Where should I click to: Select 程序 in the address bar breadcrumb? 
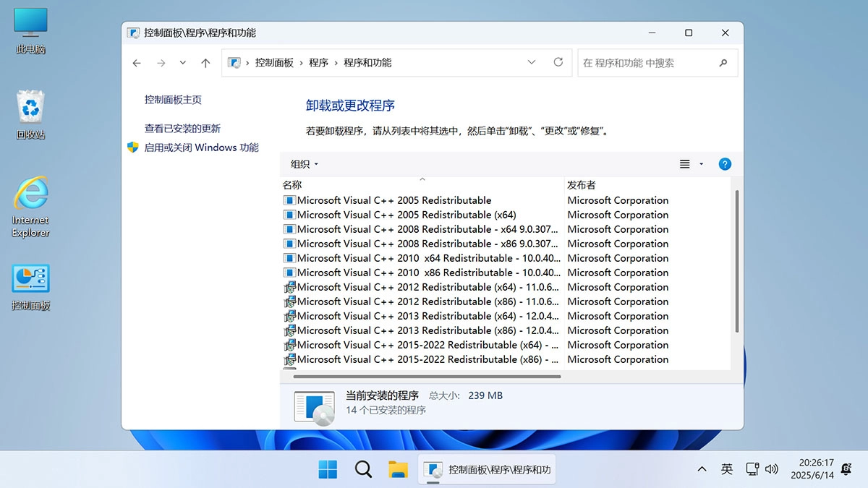pyautogui.click(x=319, y=63)
